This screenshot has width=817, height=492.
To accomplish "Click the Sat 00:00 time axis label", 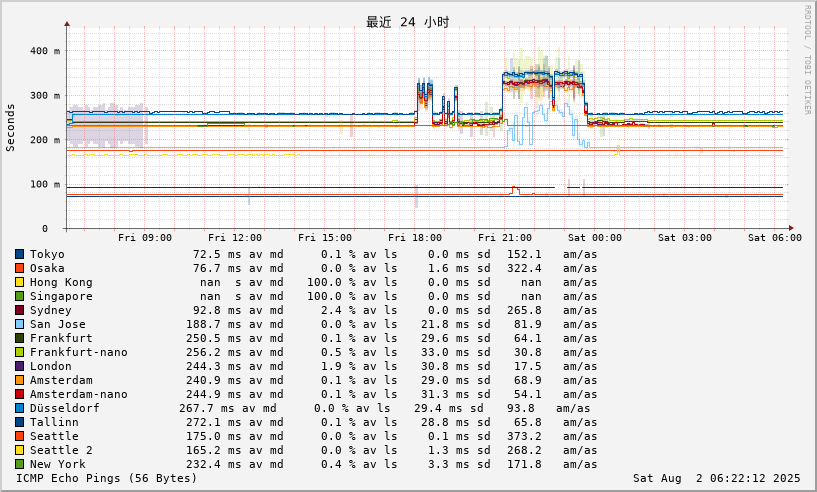I will tap(595, 238).
